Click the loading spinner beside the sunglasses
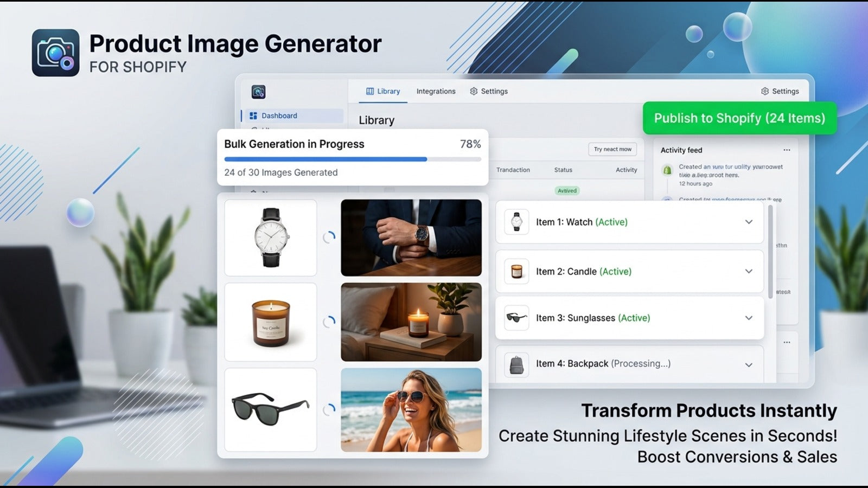This screenshot has width=868, height=488. pyautogui.click(x=329, y=410)
